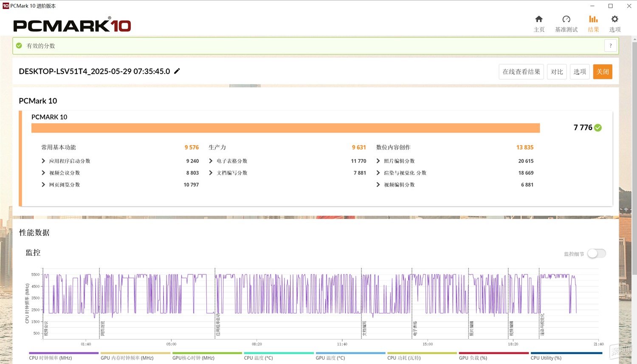
Task: Click the green valid-score checkmark icon
Action: [19, 45]
